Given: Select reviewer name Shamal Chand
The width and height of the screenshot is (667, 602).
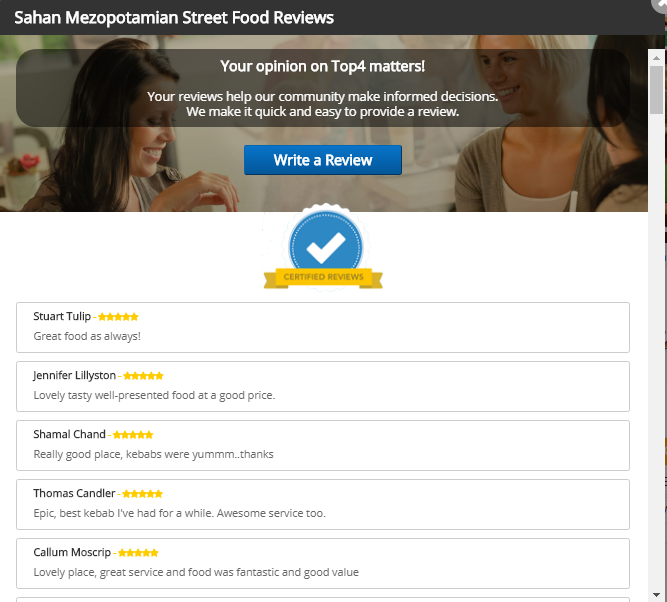Looking at the screenshot, I should coord(69,435).
